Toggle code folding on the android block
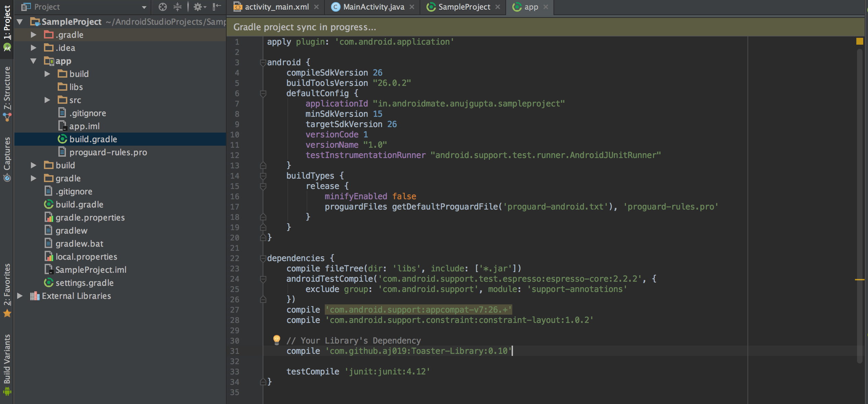Screen dimensions: 868x404 point(263,62)
